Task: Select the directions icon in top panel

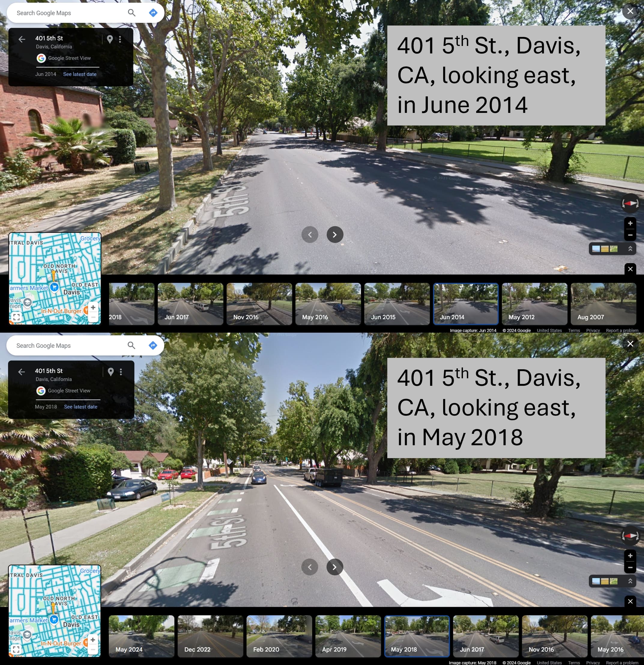Action: (x=153, y=13)
